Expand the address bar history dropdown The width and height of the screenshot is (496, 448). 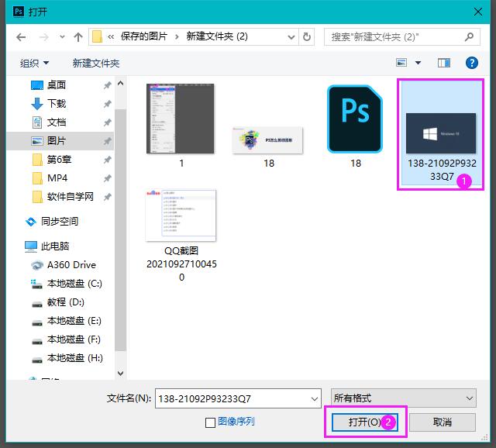[291, 37]
